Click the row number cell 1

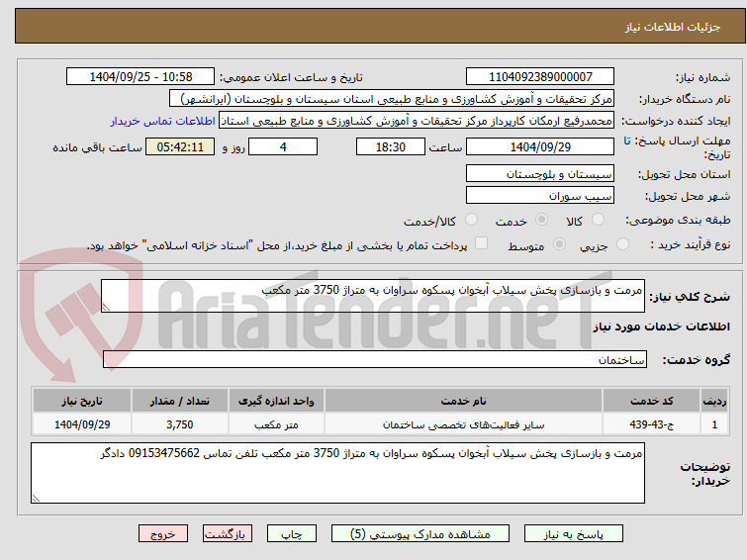714,424
